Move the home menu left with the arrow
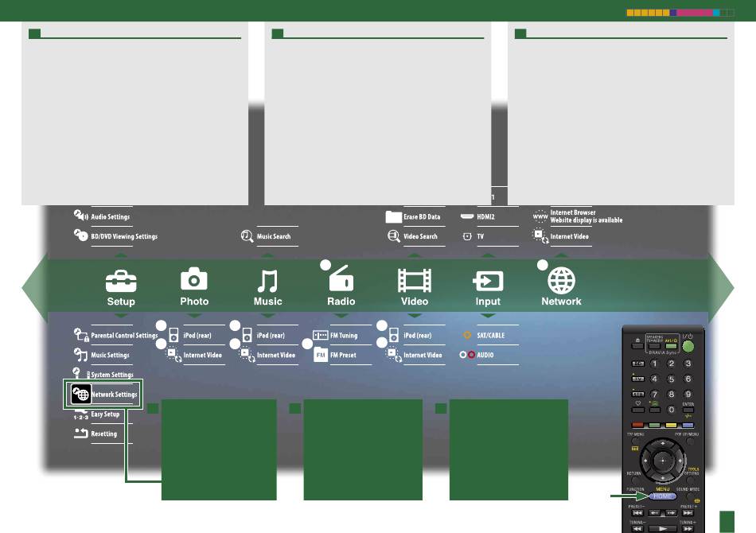 [x=34, y=288]
